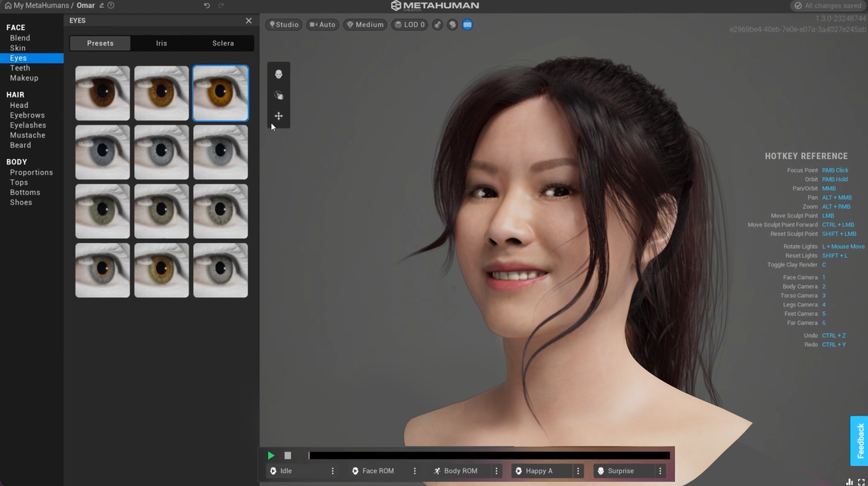
Task: Click the pencil icon to rename Omar
Action: pos(102,6)
